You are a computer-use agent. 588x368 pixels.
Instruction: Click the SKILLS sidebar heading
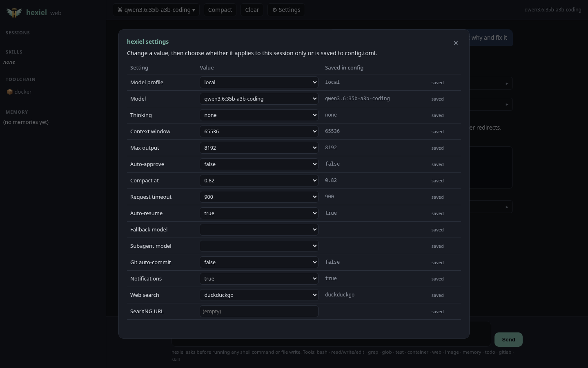coord(14,52)
